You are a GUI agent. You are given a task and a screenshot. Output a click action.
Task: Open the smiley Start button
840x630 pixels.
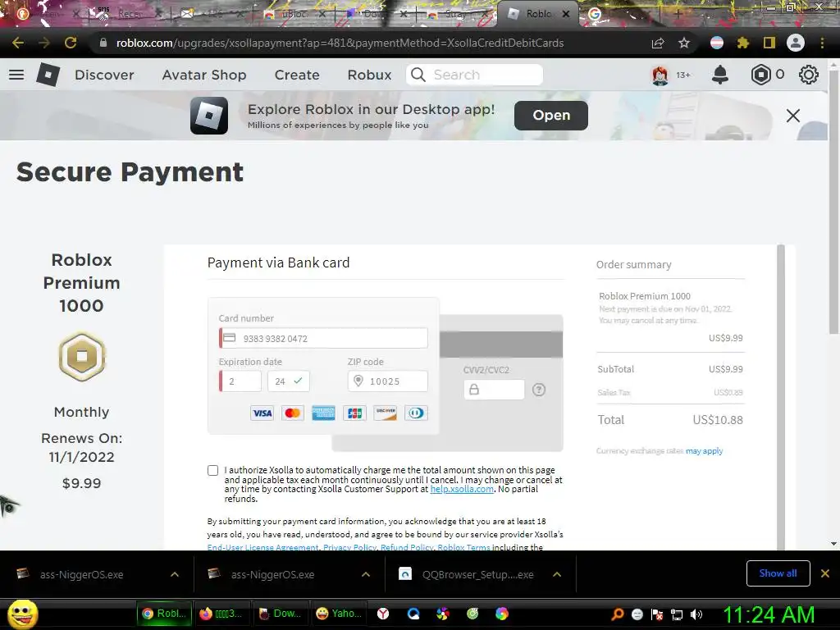point(22,614)
